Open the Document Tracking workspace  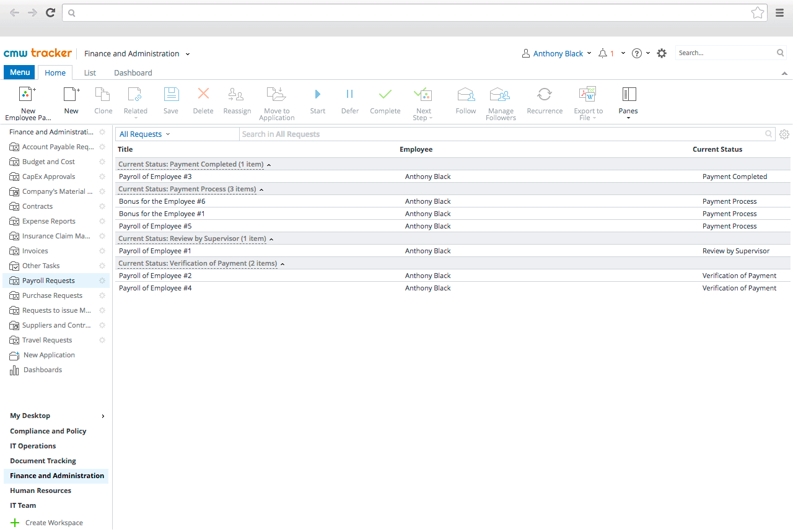pos(43,461)
